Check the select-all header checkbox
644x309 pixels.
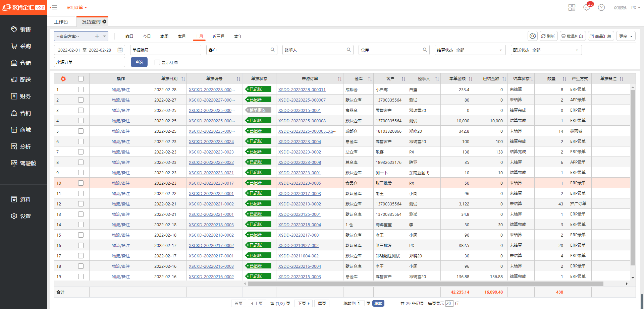[81, 79]
